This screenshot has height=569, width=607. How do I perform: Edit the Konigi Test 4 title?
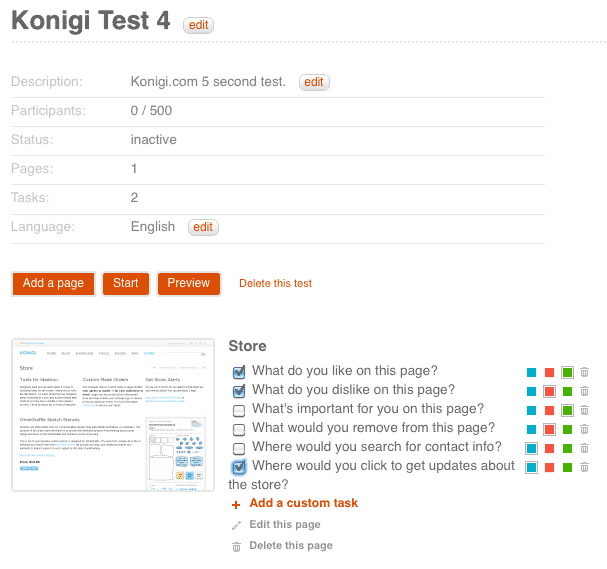(x=198, y=25)
